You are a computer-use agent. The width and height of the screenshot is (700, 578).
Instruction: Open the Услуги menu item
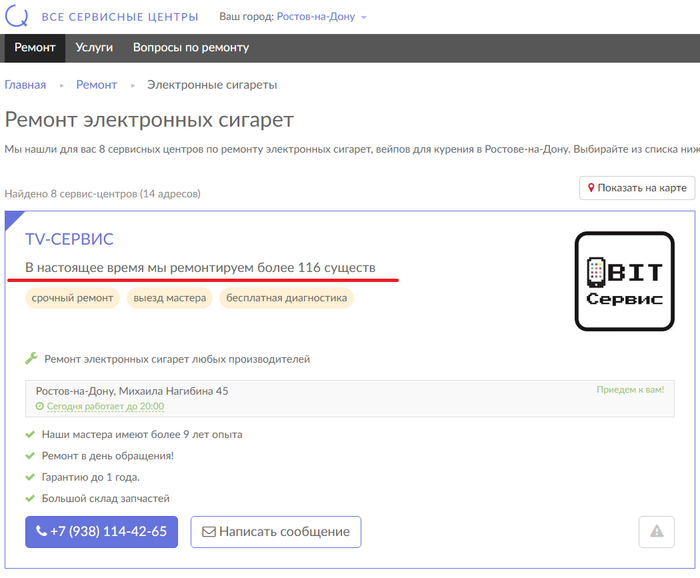coord(95,48)
